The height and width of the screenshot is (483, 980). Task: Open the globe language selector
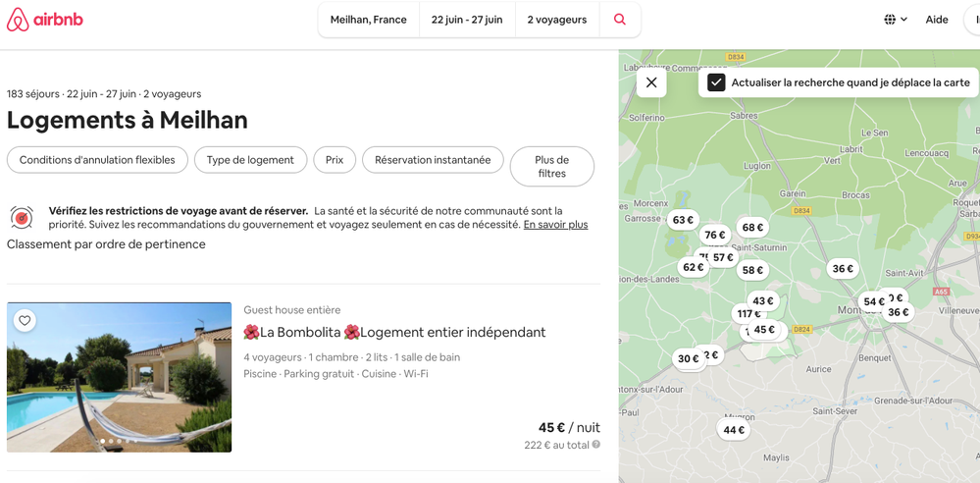[x=895, y=20]
